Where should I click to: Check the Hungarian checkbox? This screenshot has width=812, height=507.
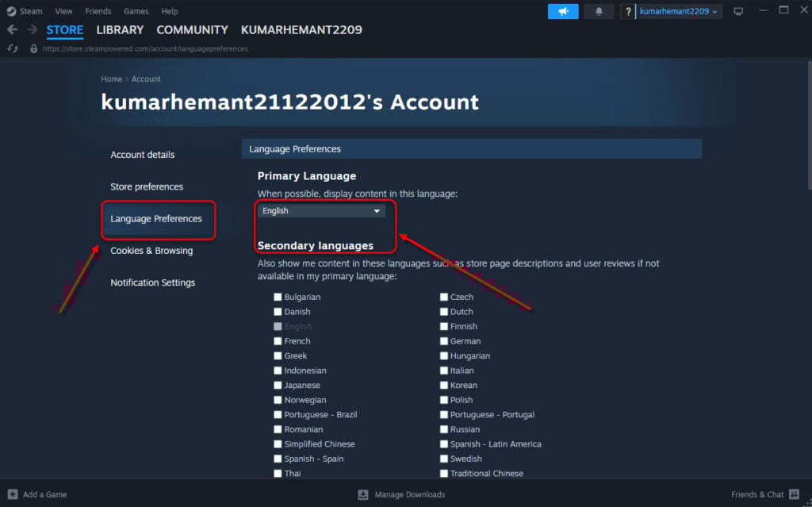[444, 355]
